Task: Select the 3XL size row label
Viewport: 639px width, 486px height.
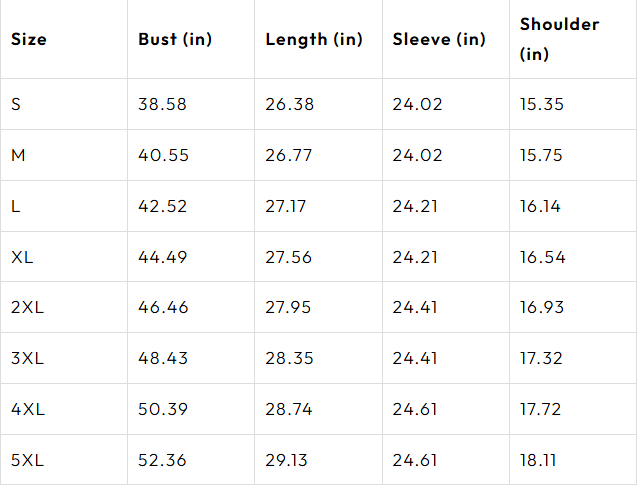Action: [27, 358]
